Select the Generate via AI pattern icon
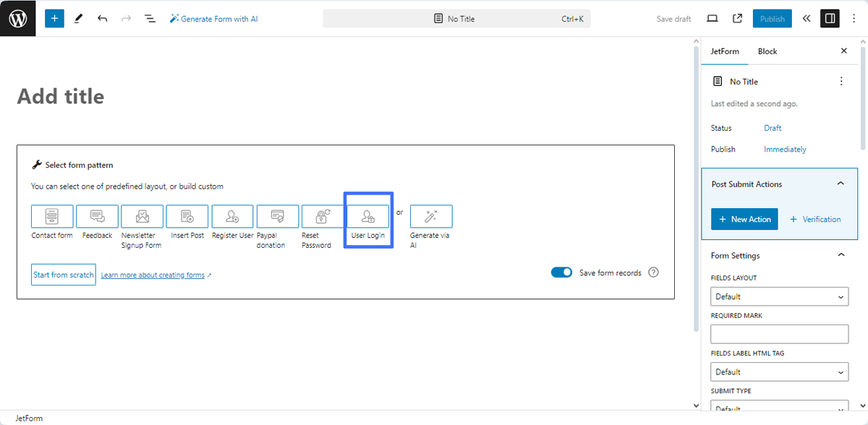 coord(430,216)
